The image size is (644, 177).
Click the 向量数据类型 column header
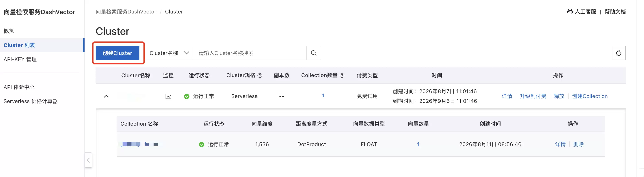369,124
